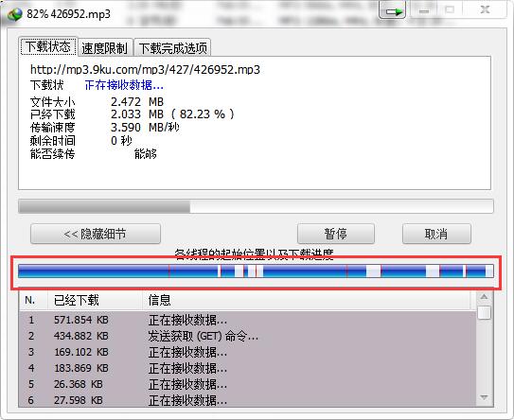The height and width of the screenshot is (420, 514).
Task: Click the maximize window button
Action: [450, 10]
